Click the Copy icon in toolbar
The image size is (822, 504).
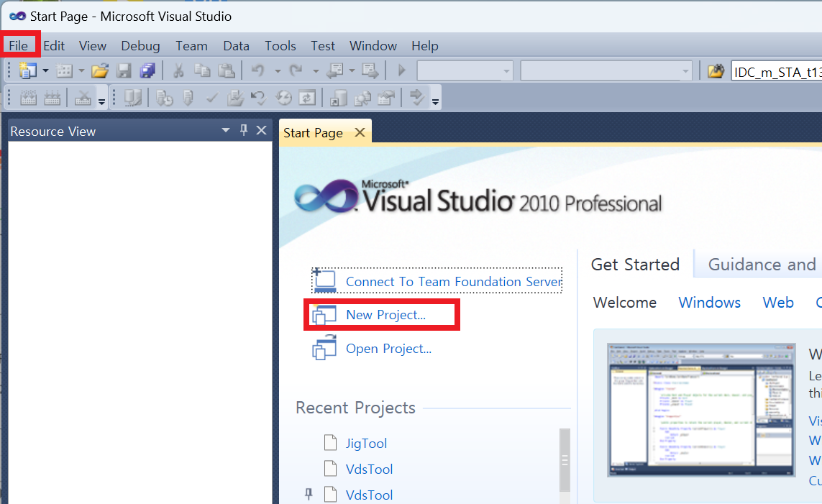click(x=202, y=70)
